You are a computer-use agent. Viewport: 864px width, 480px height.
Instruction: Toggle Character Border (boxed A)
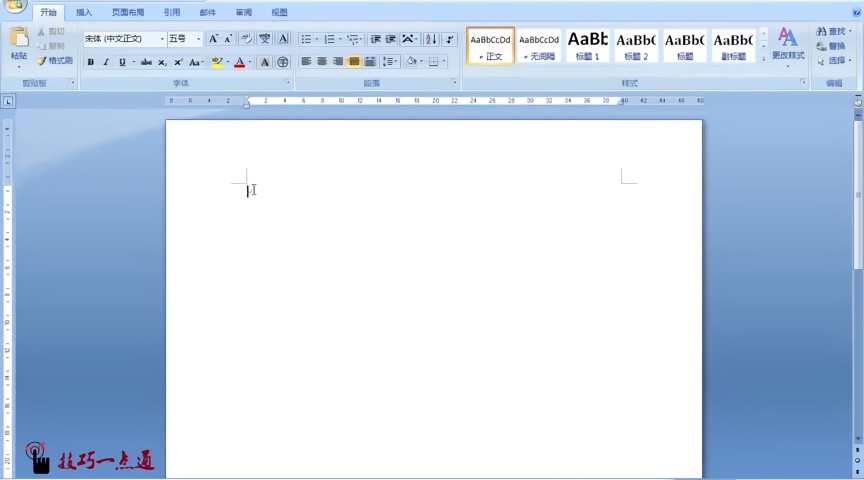click(283, 39)
